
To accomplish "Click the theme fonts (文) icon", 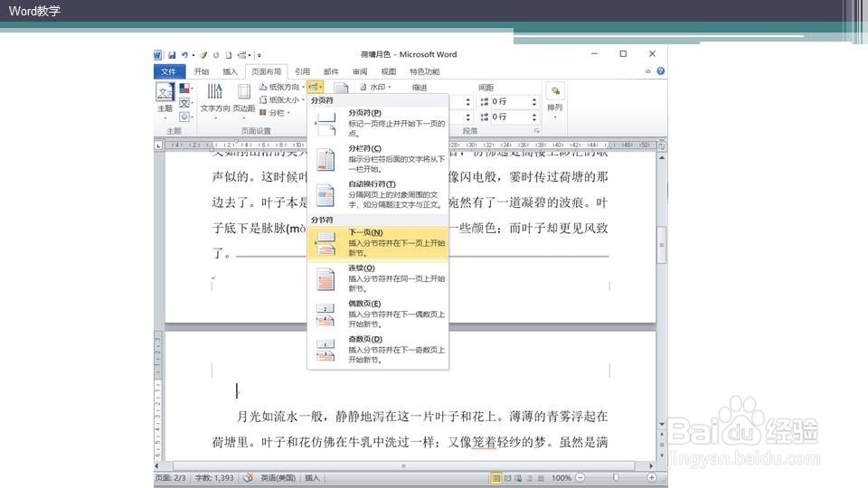I will point(184,103).
